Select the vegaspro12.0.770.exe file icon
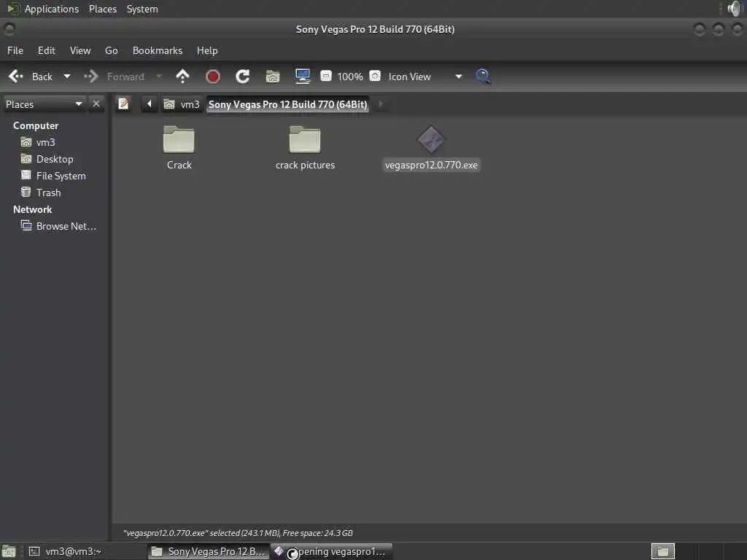 (431, 139)
